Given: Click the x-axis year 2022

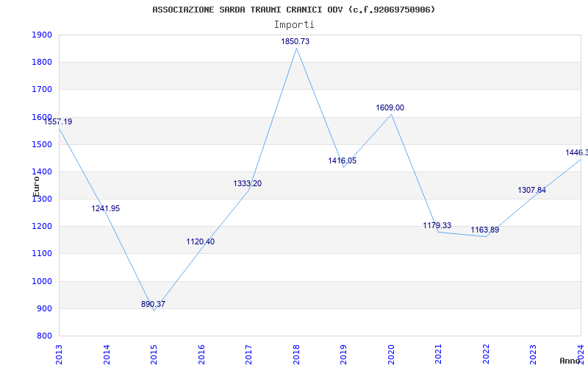Looking at the screenshot, I should point(486,355).
